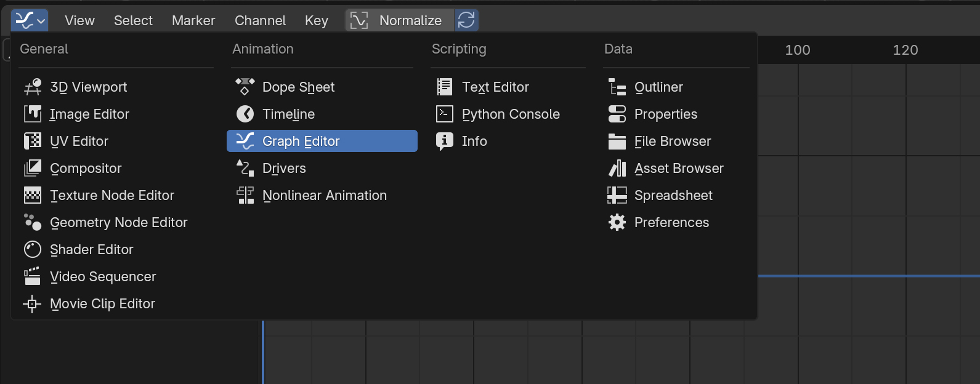
Task: Click the Preferences gear icon
Action: pos(617,222)
